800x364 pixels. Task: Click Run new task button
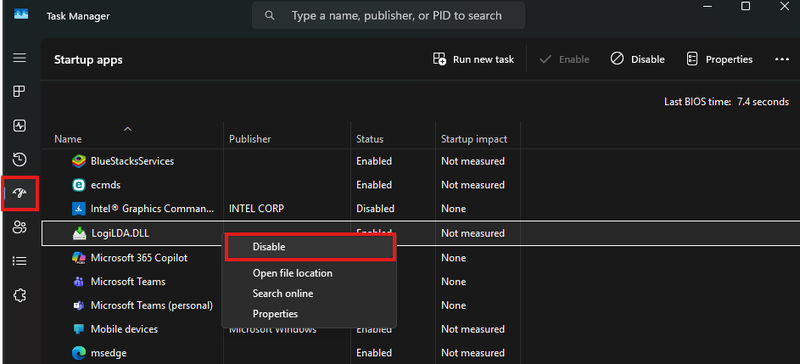coord(473,59)
